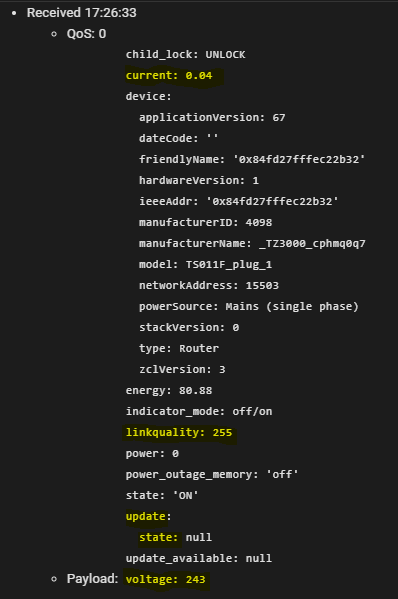Select the powerSource Mains (single phase) line
The image size is (398, 599).
(x=249, y=306)
